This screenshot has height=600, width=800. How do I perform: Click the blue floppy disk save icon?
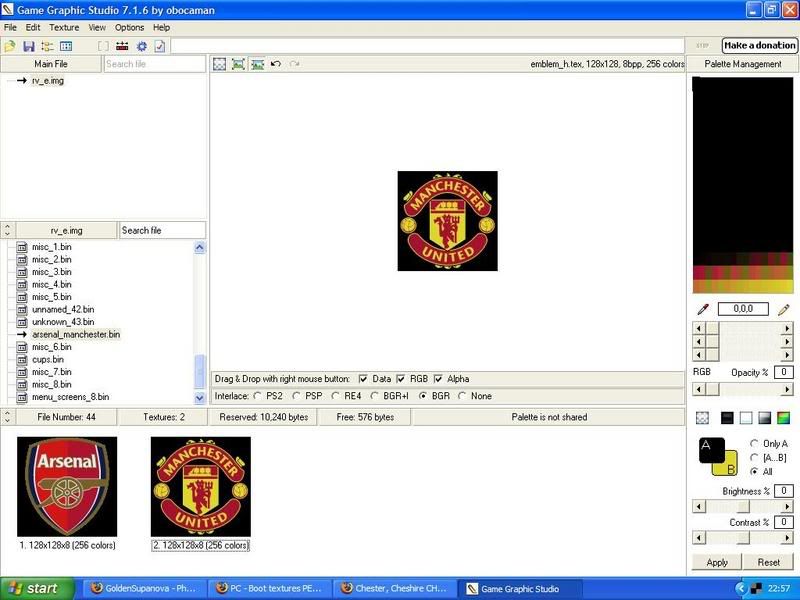pyautogui.click(x=29, y=46)
